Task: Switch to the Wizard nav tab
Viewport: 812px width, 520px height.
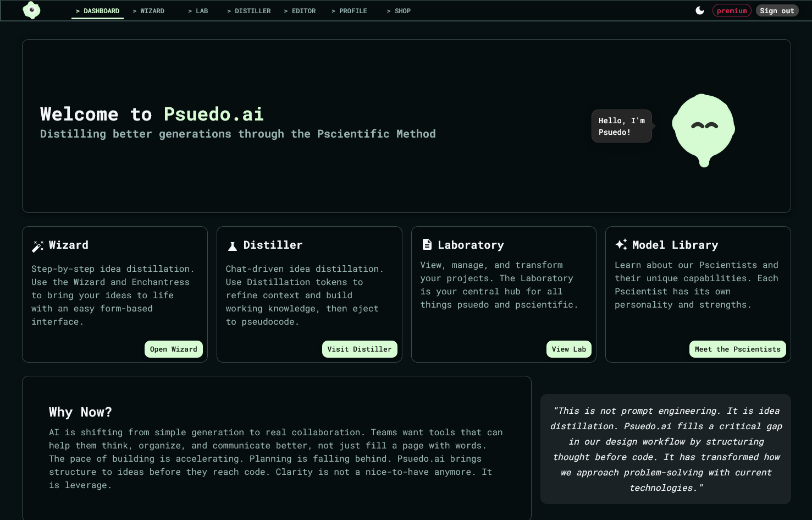Action: click(x=148, y=11)
